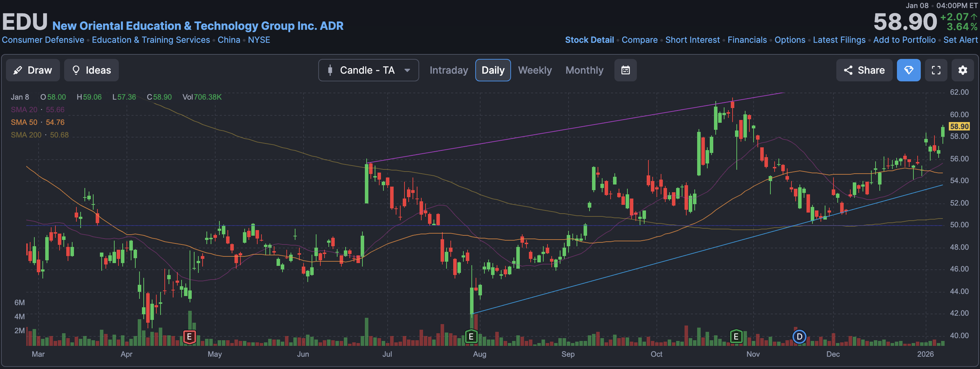Click the Vol 706.38K value
This screenshot has height=369, width=980.
click(202, 97)
